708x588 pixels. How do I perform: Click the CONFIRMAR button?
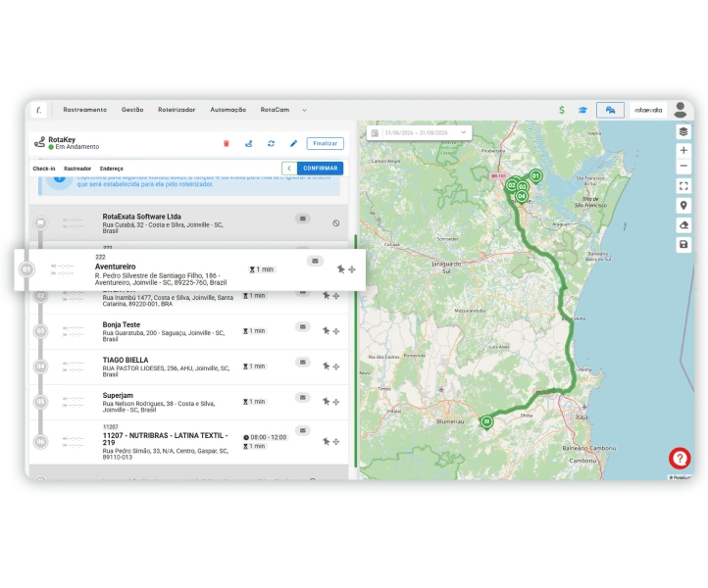pos(320,169)
